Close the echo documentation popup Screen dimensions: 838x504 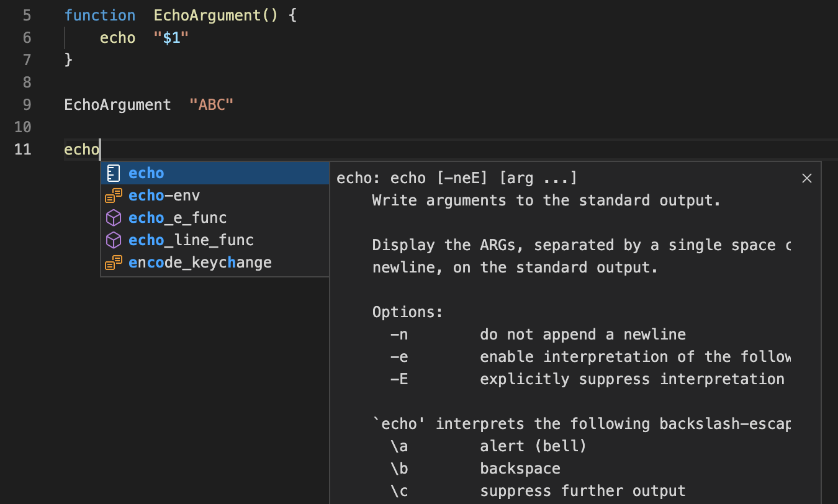tap(807, 178)
